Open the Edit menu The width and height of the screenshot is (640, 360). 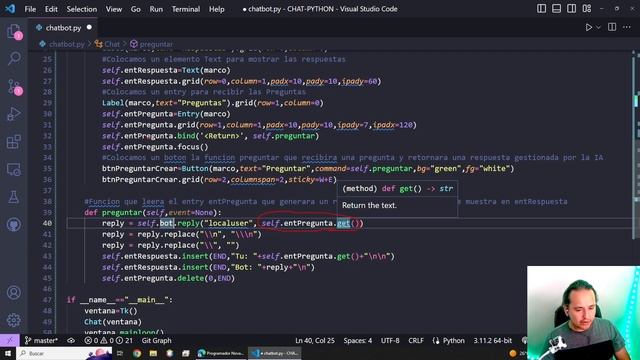coord(51,9)
